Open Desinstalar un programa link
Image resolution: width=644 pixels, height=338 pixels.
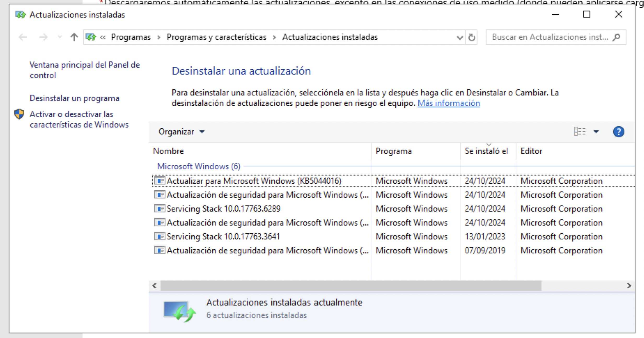click(74, 98)
